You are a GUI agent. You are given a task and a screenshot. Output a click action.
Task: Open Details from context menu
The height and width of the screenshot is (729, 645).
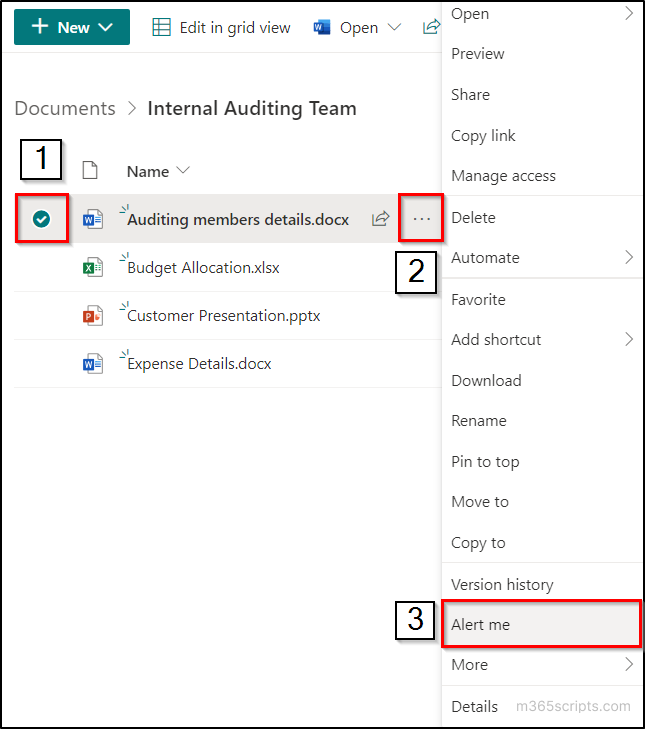pyautogui.click(x=474, y=706)
